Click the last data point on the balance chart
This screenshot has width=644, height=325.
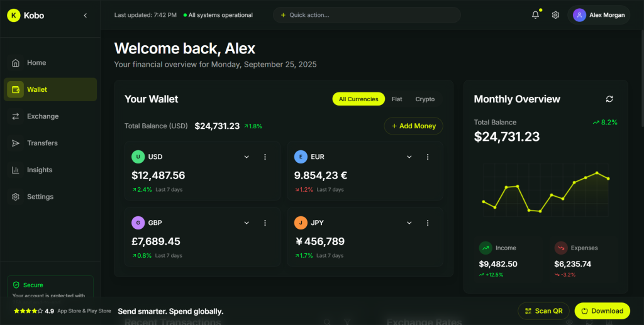coord(608,179)
